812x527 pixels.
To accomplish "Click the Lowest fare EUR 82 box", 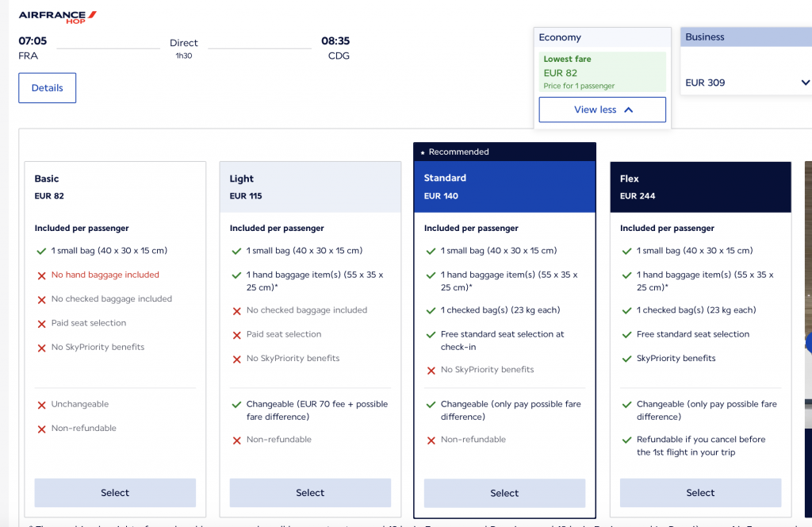I will pos(603,72).
